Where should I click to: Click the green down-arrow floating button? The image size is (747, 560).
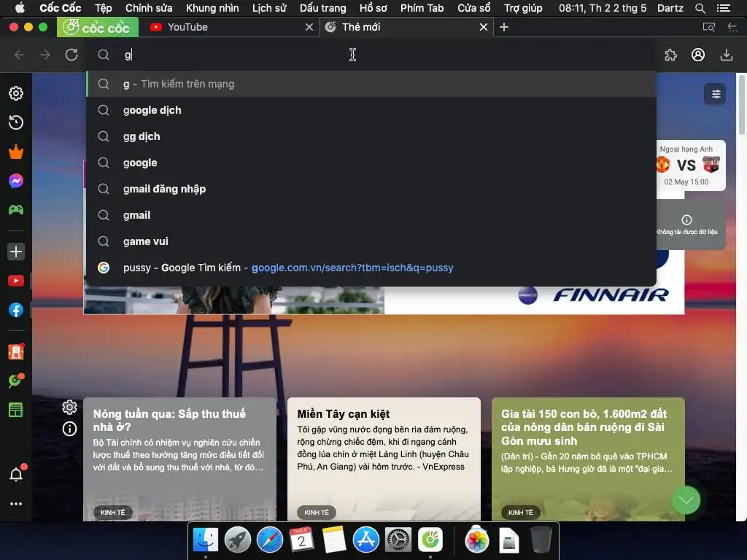tap(686, 499)
